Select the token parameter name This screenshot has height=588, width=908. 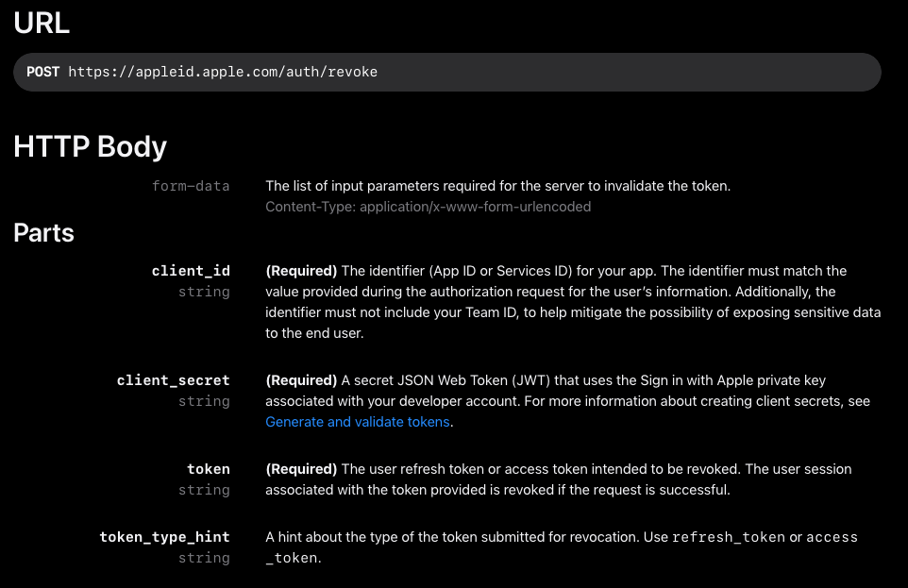(x=209, y=469)
